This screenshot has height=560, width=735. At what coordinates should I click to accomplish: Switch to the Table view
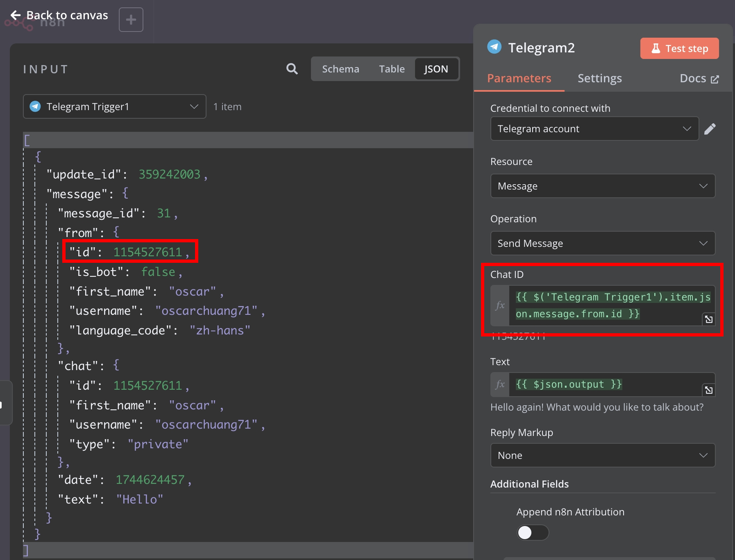click(x=392, y=69)
